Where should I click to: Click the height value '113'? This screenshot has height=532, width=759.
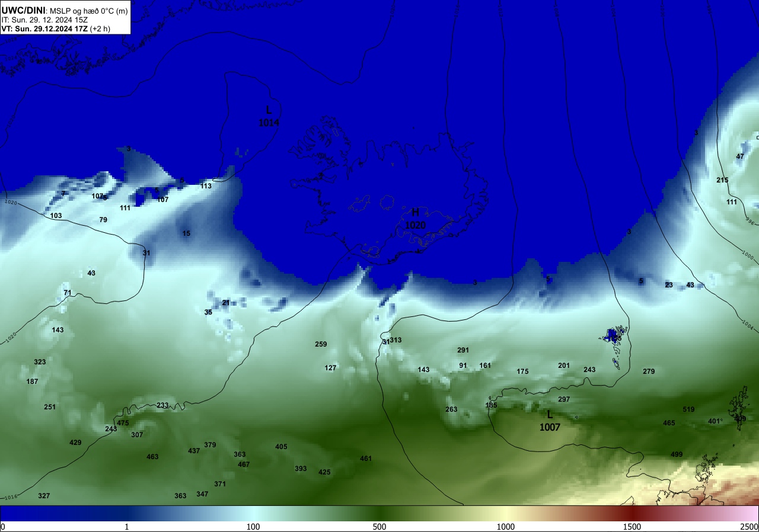[x=206, y=186]
